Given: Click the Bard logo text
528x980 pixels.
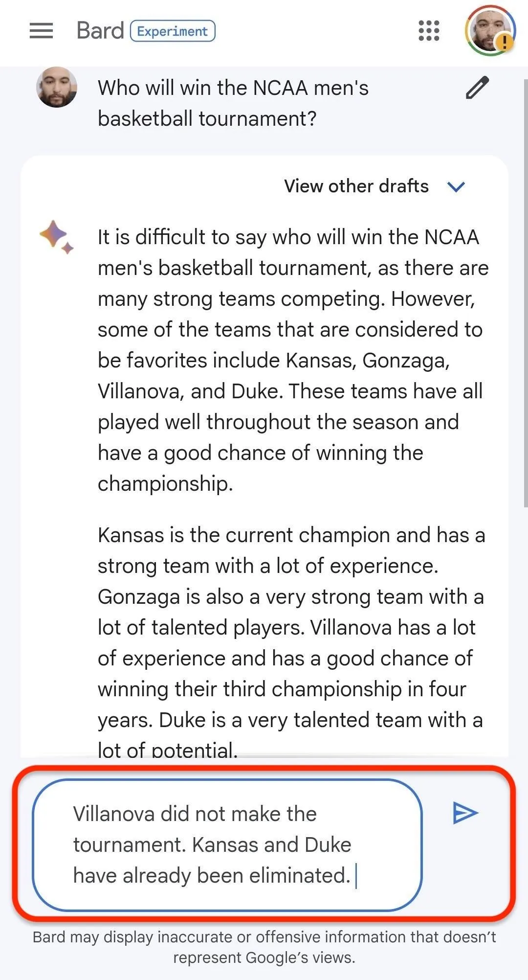Looking at the screenshot, I should pos(100,31).
